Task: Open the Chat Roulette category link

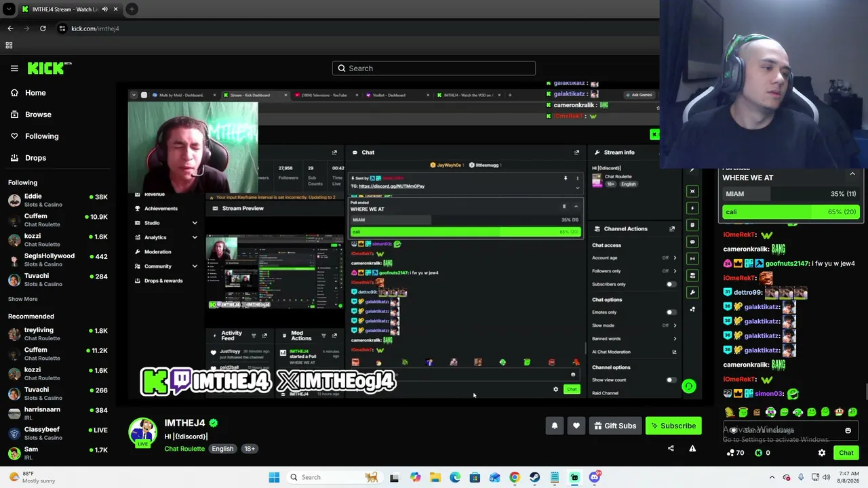Action: pyautogui.click(x=184, y=449)
